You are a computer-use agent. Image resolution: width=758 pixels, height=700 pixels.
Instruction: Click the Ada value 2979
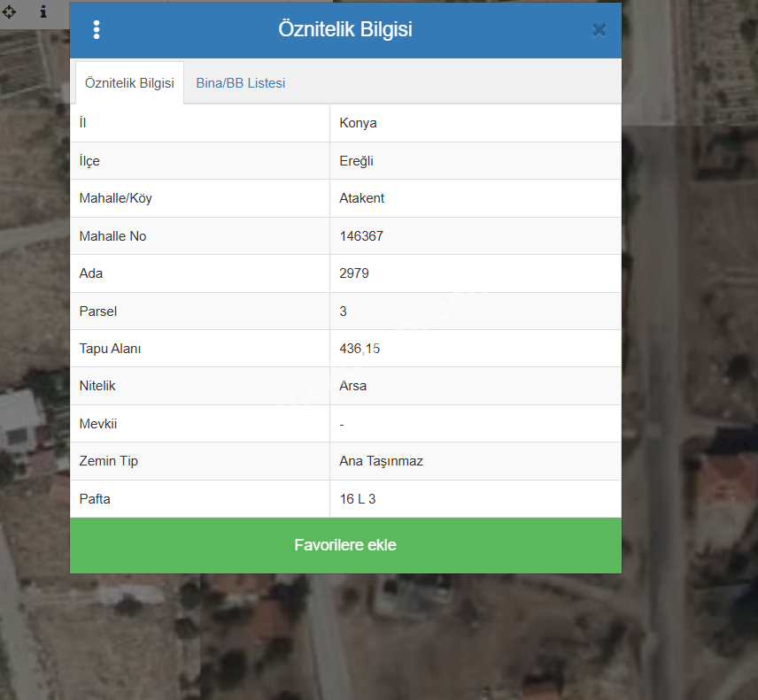(x=354, y=273)
